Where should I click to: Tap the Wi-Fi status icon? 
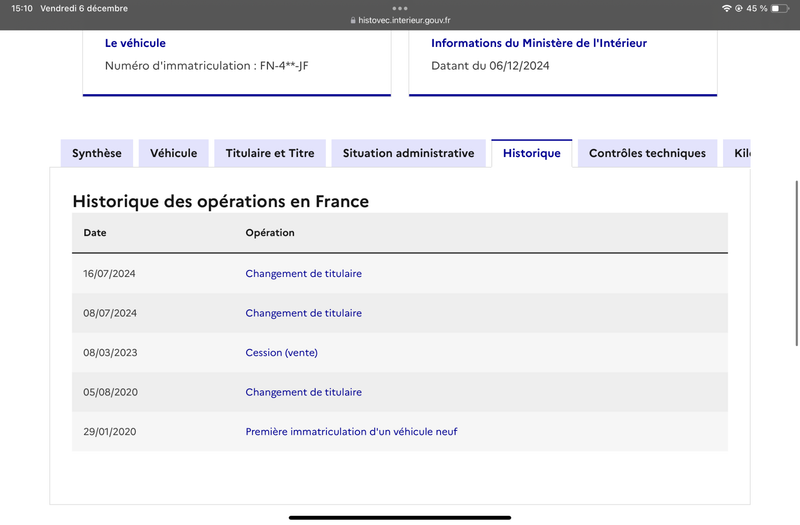pos(727,8)
